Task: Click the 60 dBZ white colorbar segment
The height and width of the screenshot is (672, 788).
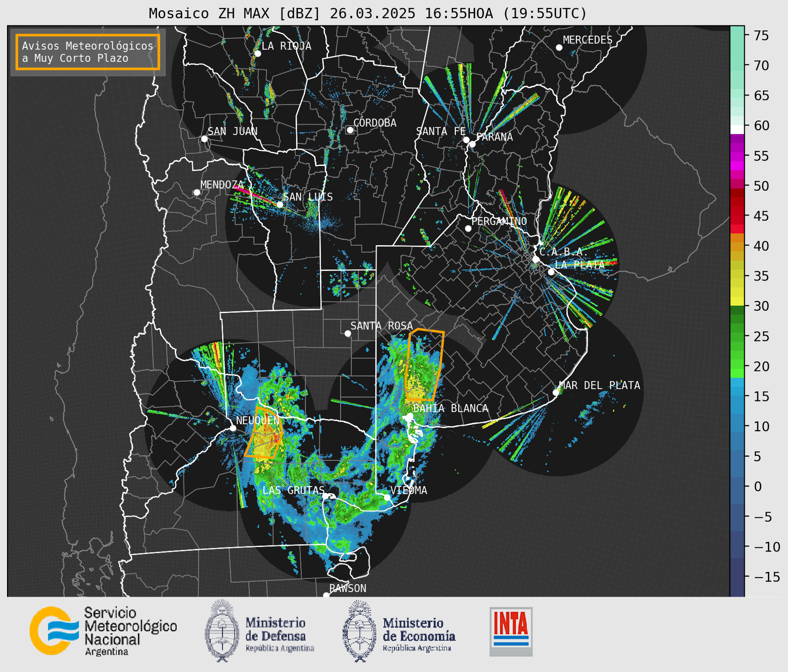Action: [737, 129]
